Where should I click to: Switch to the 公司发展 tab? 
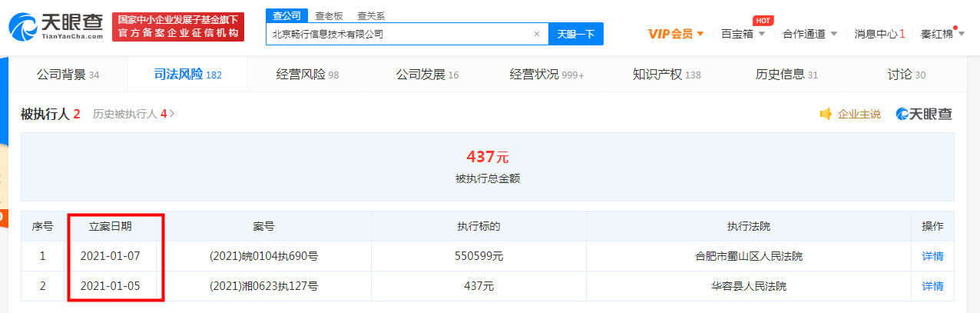[x=427, y=75]
